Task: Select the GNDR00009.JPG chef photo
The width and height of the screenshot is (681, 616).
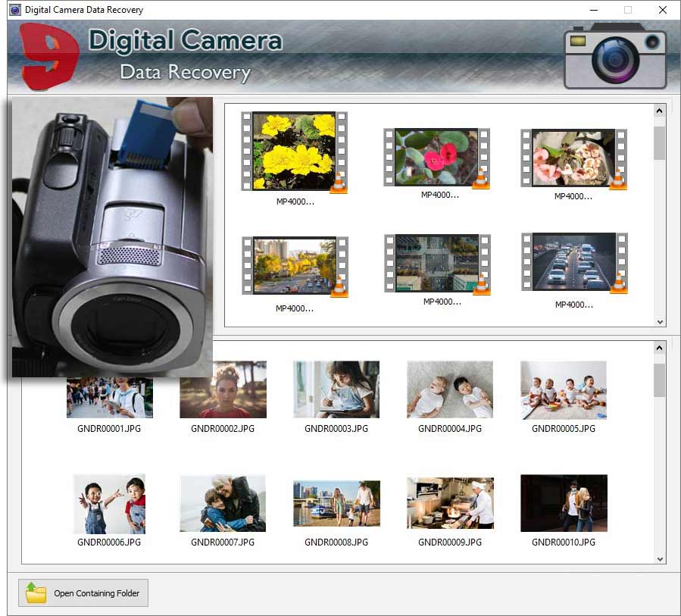Action: pos(450,502)
